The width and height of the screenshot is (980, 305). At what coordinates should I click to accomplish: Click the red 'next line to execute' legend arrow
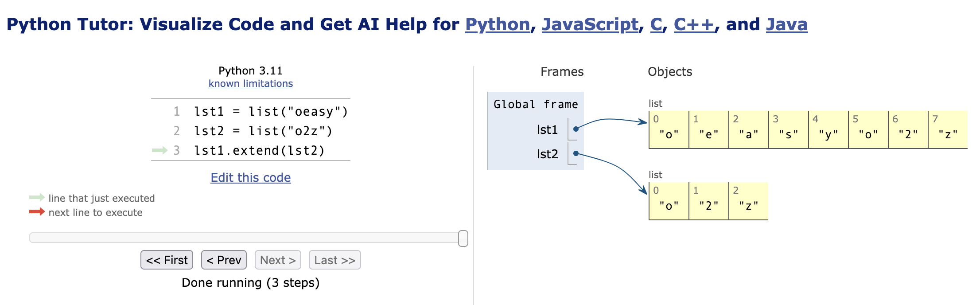tap(37, 212)
